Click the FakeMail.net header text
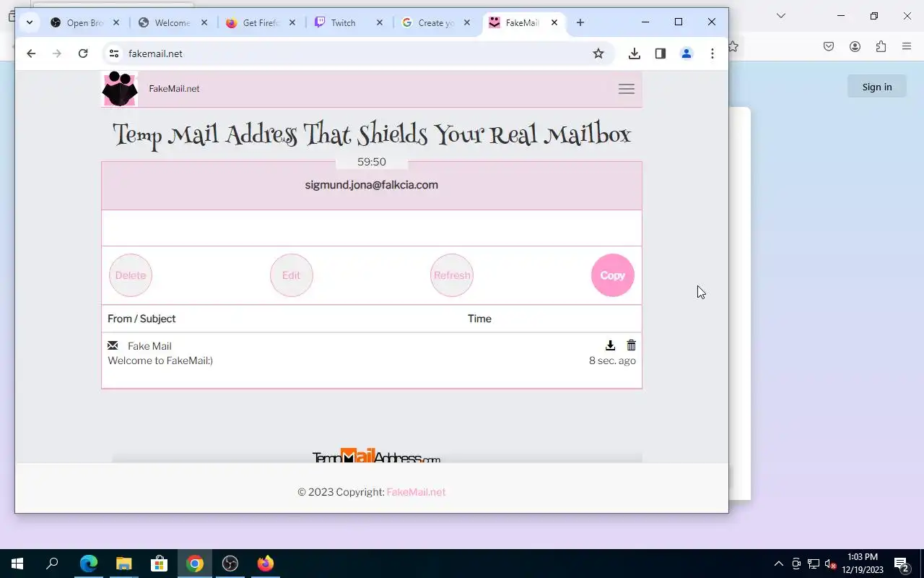Image resolution: width=924 pixels, height=578 pixels. coord(174,89)
